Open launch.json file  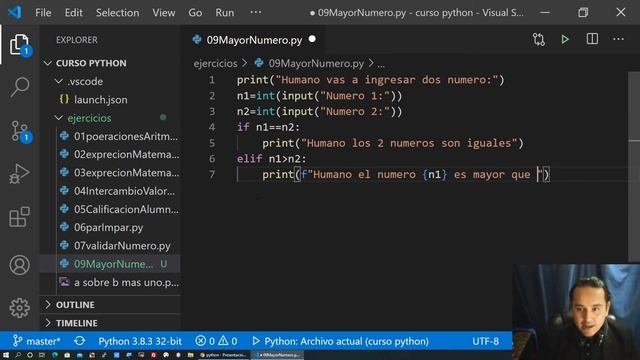pyautogui.click(x=100, y=100)
